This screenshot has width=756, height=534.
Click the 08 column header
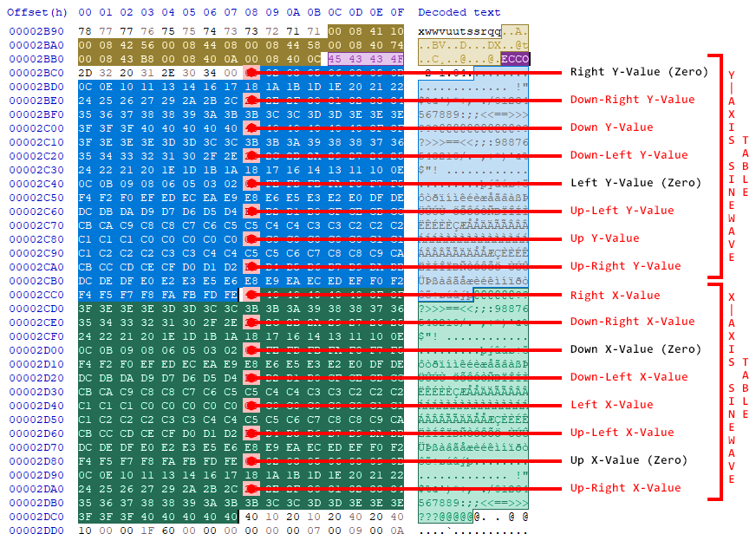pyautogui.click(x=251, y=13)
